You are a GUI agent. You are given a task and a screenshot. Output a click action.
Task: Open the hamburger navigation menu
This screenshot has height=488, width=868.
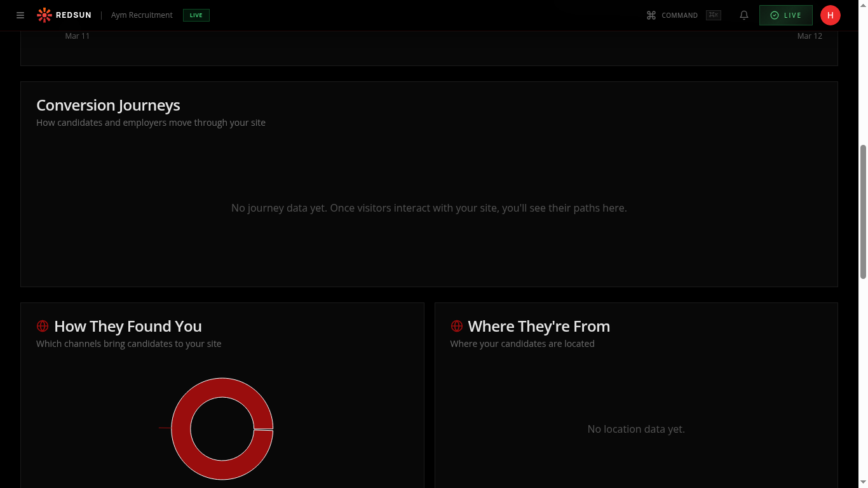click(x=20, y=15)
